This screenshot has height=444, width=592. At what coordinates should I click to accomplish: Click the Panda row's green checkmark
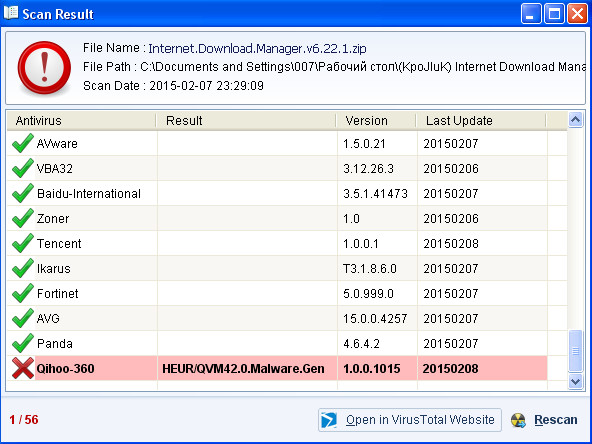(23, 343)
